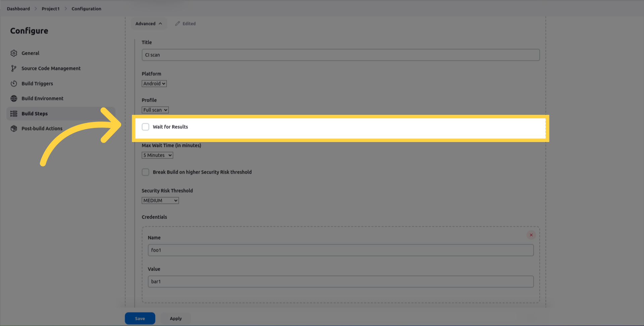The width and height of the screenshot is (644, 326).
Task: Open the Security Risk Threshold dropdown
Action: (x=160, y=201)
